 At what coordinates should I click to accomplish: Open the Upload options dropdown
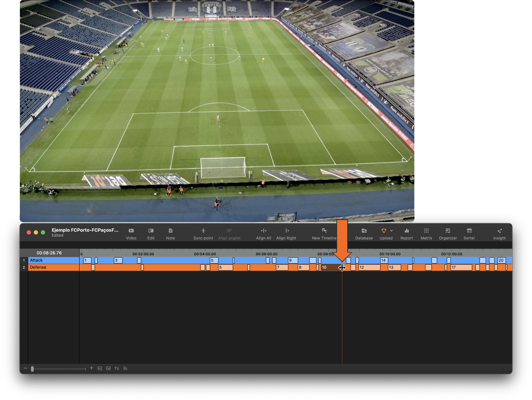(391, 231)
